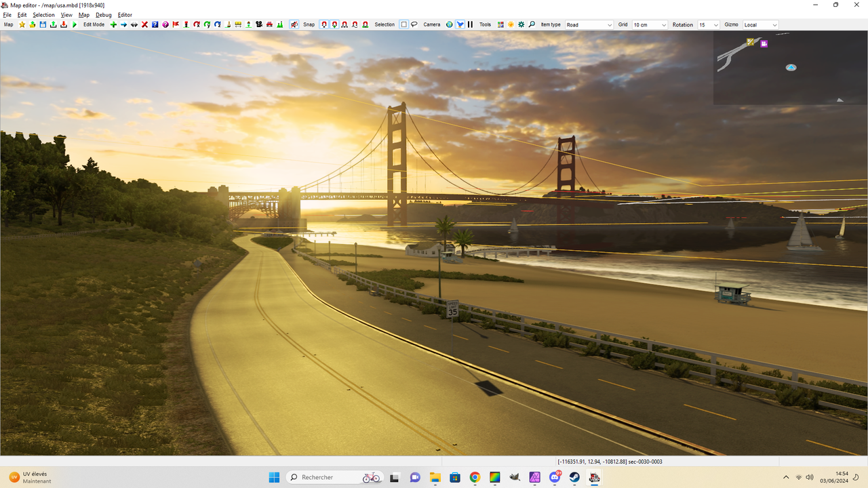
Task: Open item properties blue question icon
Action: point(155,24)
